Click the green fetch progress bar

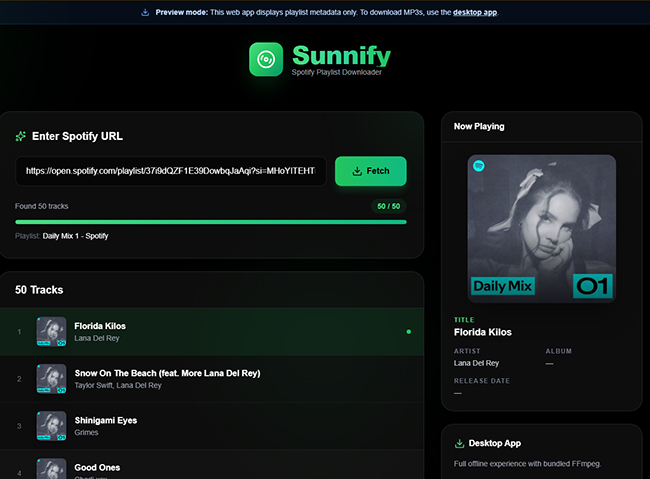tap(211, 222)
